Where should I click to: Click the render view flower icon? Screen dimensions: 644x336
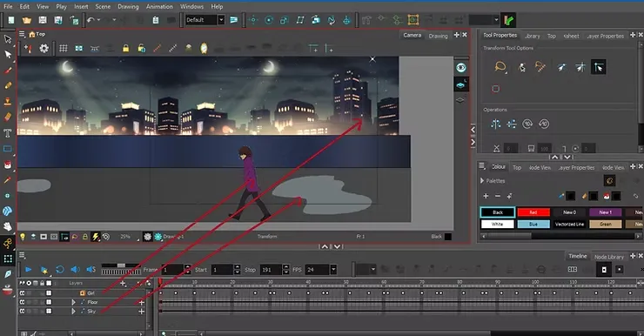click(x=158, y=237)
